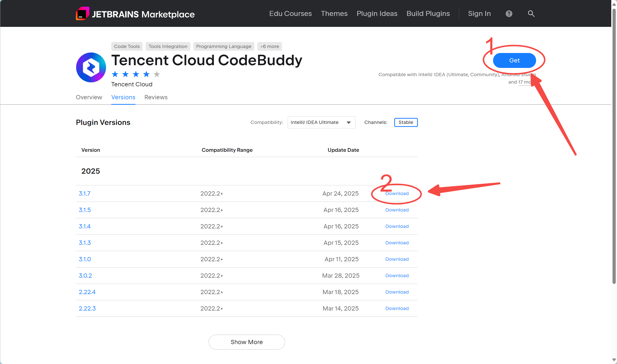Click the scrollbar up arrow
This screenshot has height=364, width=617.
click(614, 4)
